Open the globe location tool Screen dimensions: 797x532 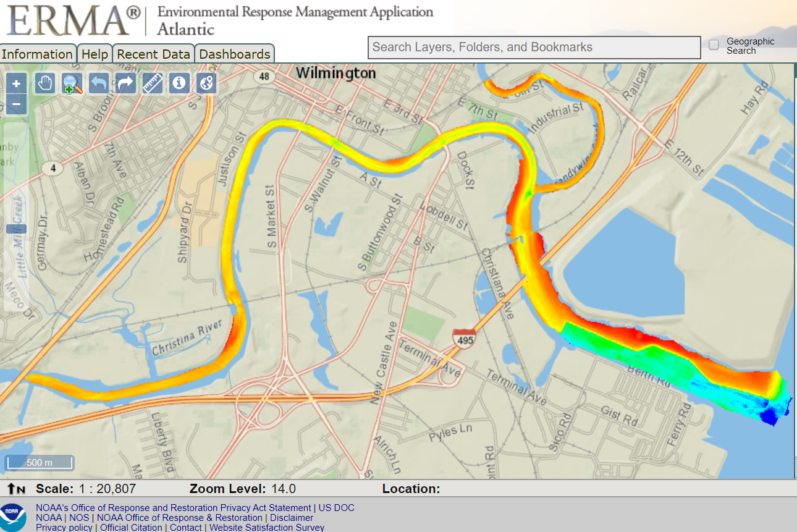(x=206, y=83)
